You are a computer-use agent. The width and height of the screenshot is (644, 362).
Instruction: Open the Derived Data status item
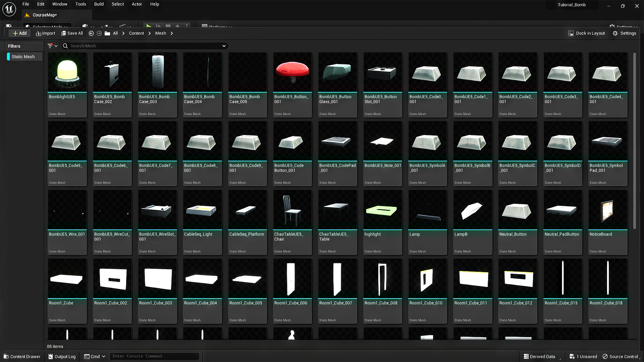pyautogui.click(x=539, y=356)
